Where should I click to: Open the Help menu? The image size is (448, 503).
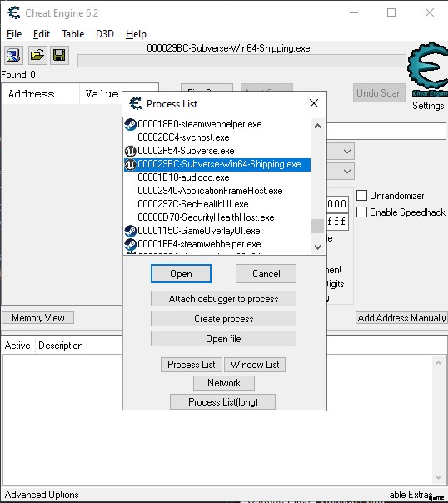(136, 34)
